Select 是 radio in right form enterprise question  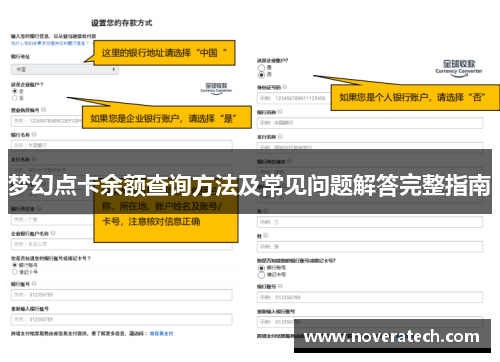(x=261, y=68)
